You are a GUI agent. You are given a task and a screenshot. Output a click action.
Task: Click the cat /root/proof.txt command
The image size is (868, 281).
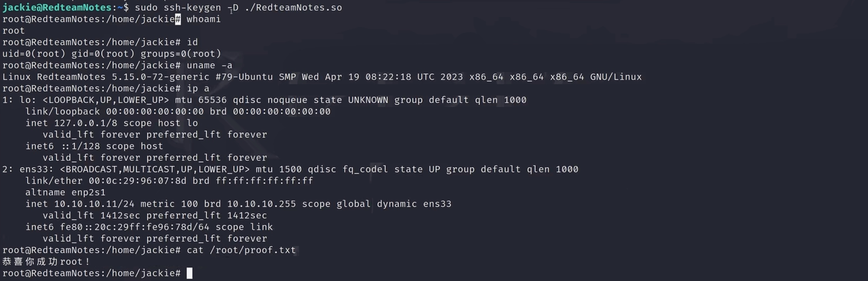pos(241,250)
